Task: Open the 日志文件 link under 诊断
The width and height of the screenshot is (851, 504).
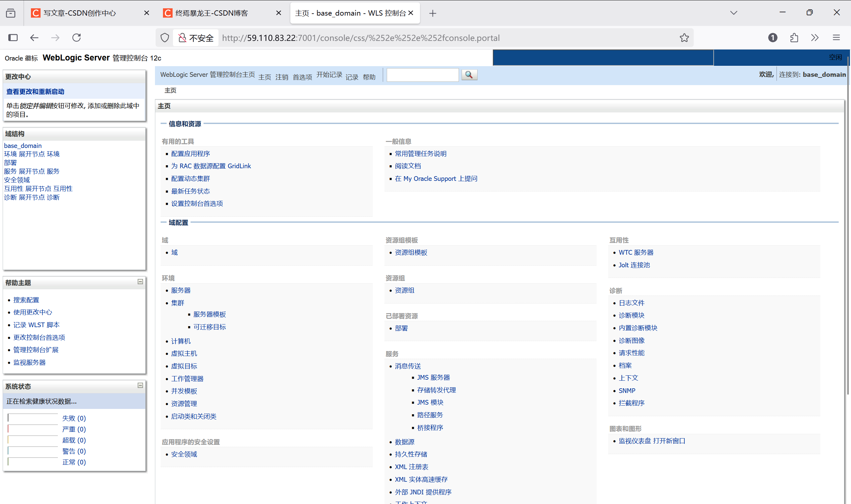Action: click(x=632, y=303)
